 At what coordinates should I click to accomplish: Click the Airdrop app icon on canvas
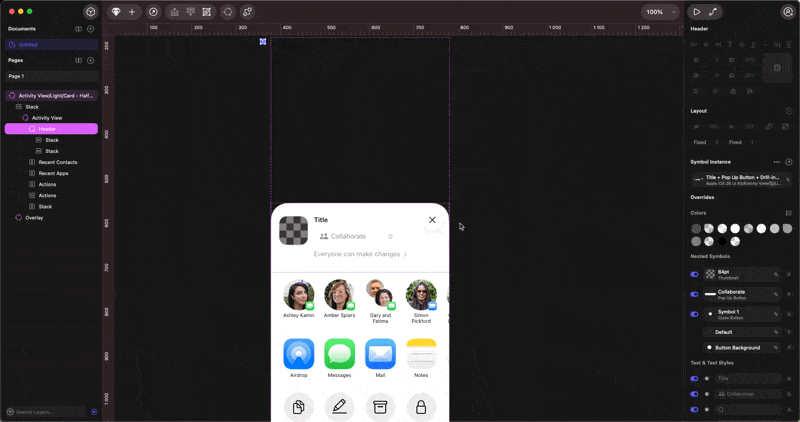click(x=298, y=354)
